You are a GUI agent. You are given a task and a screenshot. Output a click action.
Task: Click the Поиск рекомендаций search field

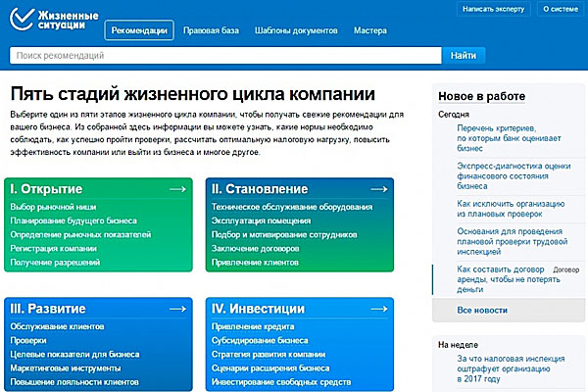point(225,56)
